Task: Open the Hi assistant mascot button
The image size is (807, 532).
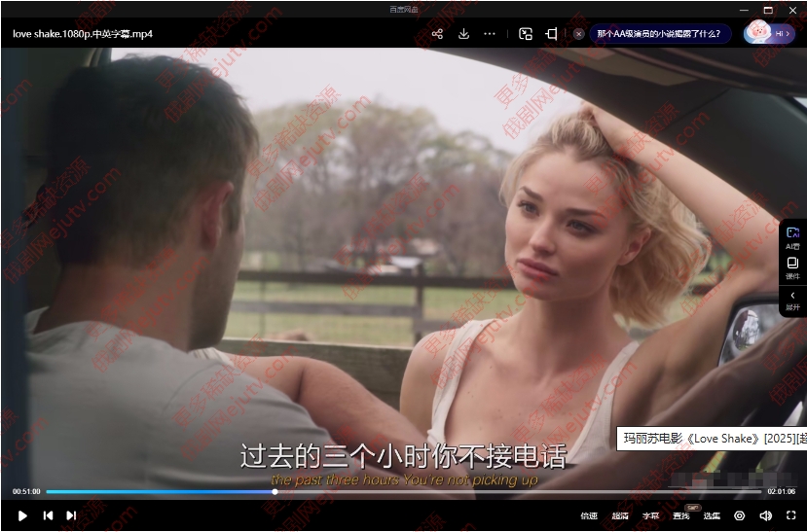Action: click(x=769, y=33)
